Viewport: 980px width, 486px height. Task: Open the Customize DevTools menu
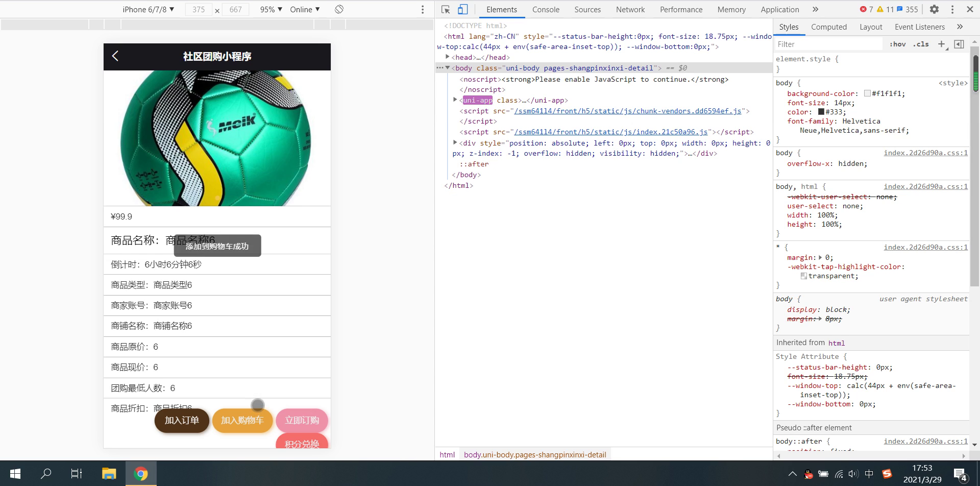(952, 9)
